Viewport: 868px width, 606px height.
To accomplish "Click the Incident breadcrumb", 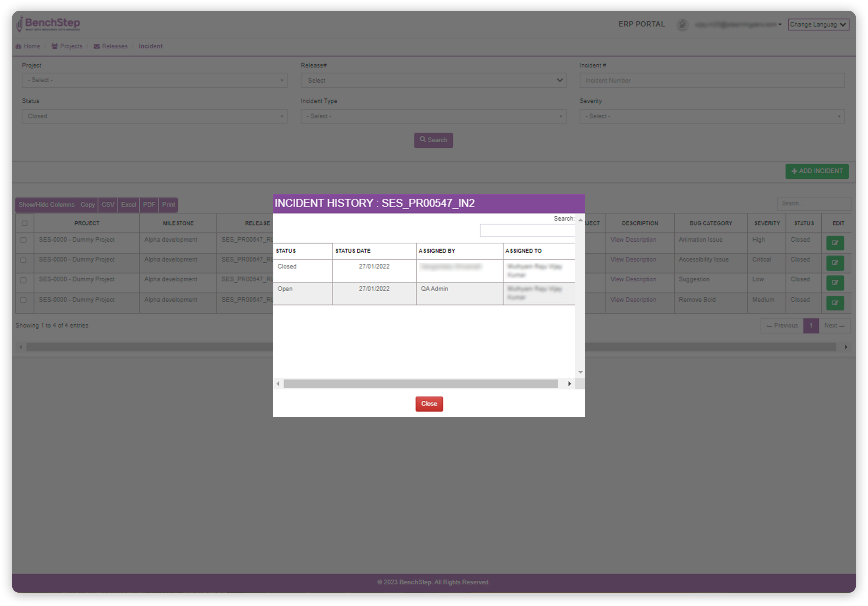I will (150, 46).
